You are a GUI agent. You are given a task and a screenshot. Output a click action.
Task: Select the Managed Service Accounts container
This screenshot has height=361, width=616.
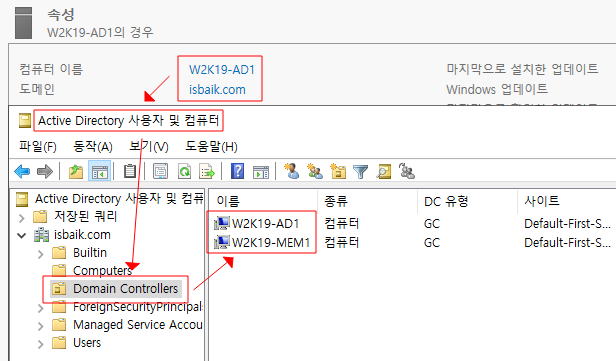[x=138, y=324]
